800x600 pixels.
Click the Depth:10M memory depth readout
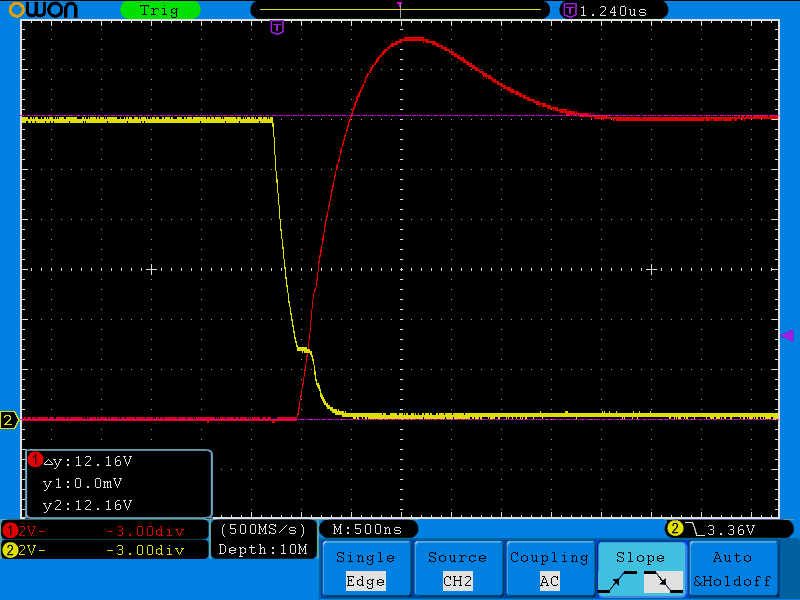pyautogui.click(x=263, y=549)
